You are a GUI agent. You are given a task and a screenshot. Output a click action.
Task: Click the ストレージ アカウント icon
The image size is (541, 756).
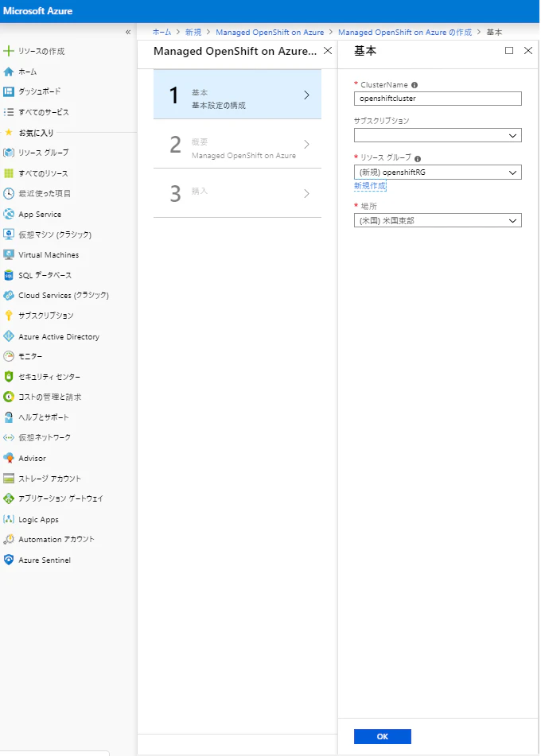[8, 479]
